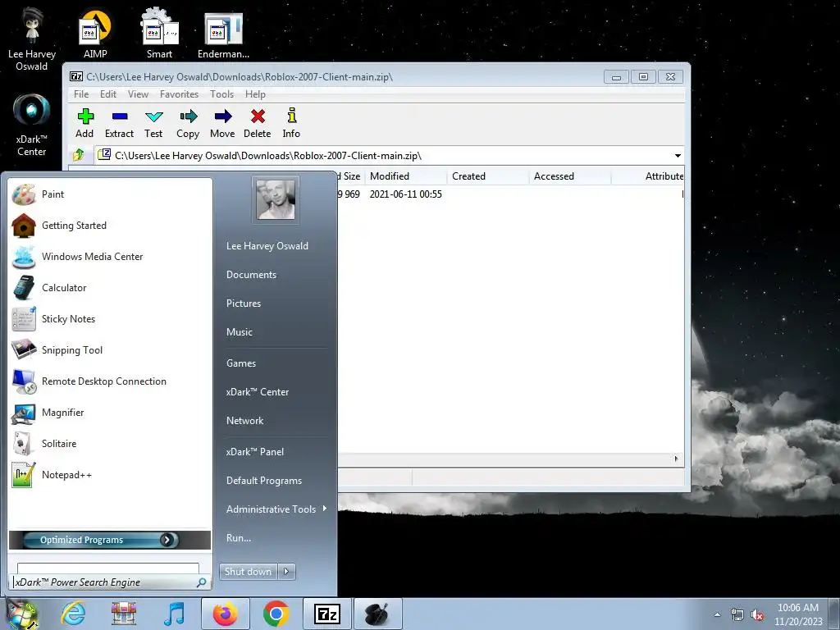Show hidden system tray icons

(x=717, y=614)
